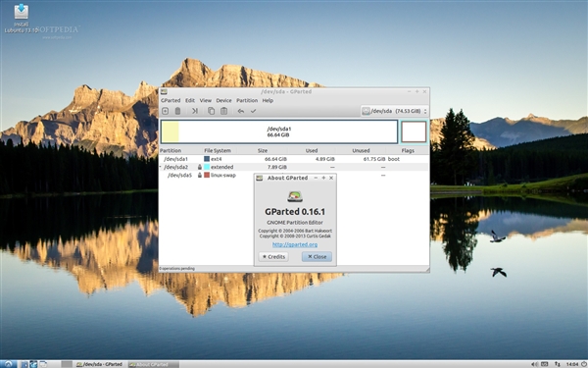Click the ext4 blue color swatch

click(x=207, y=159)
